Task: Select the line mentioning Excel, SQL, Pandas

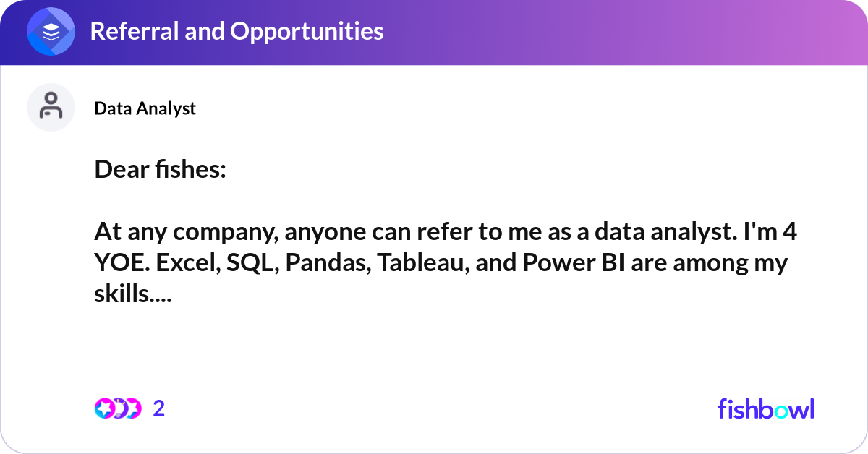Action: tap(441, 264)
